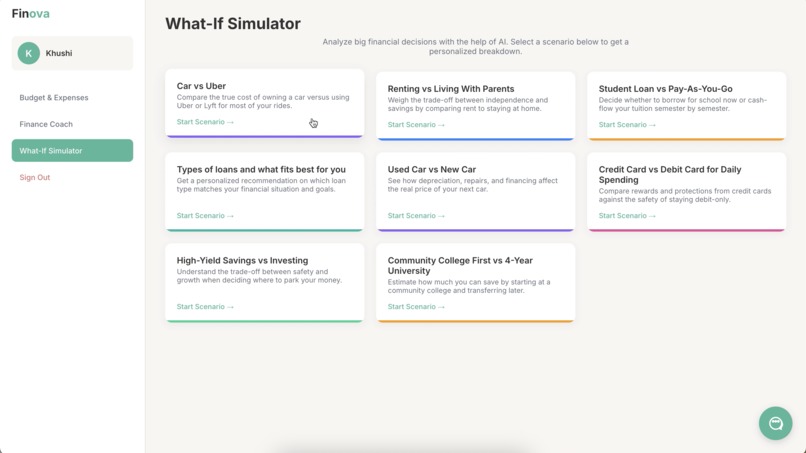The image size is (806, 453).
Task: Select the Car vs Uber card title
Action: (x=201, y=86)
